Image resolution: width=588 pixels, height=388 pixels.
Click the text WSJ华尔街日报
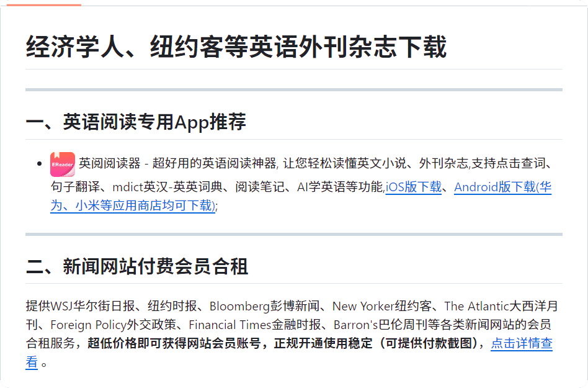(92, 306)
